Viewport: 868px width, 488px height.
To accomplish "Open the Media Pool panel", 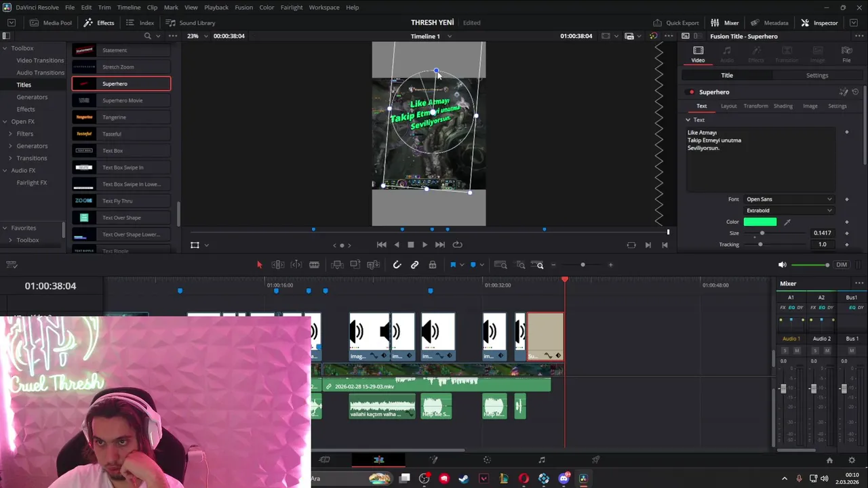I will (x=51, y=22).
